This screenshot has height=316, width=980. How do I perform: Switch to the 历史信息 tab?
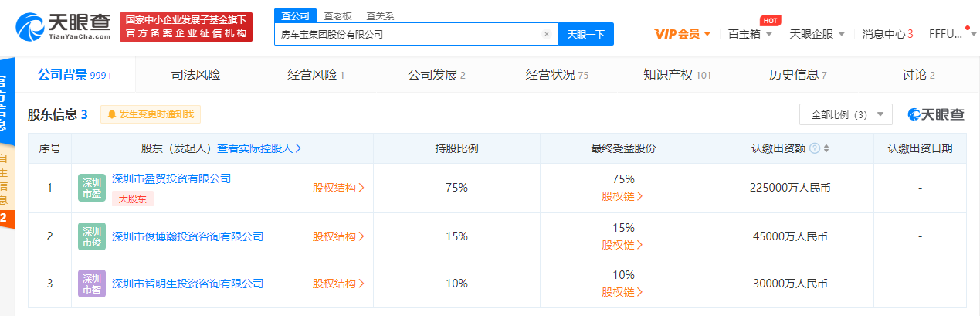798,75
